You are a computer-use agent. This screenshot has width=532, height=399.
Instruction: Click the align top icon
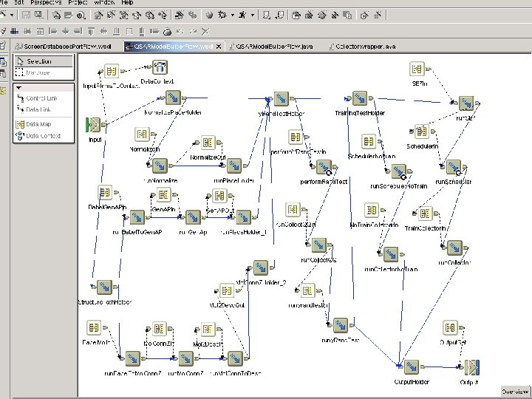pyautogui.click(x=91, y=32)
